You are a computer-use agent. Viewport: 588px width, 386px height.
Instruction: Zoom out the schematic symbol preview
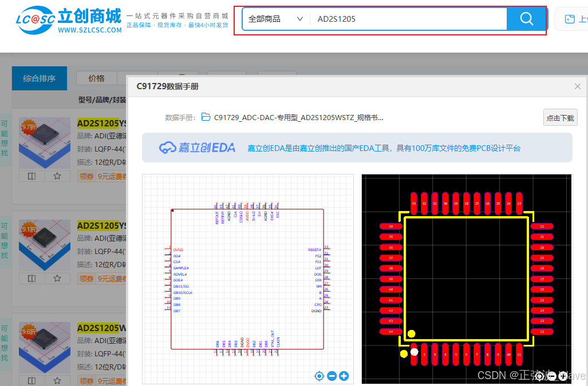click(x=332, y=376)
